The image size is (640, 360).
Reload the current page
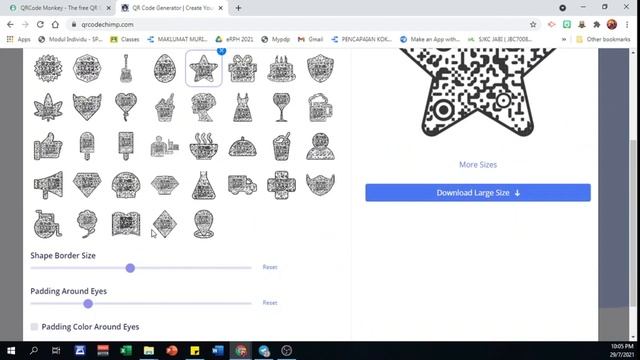[40, 24]
